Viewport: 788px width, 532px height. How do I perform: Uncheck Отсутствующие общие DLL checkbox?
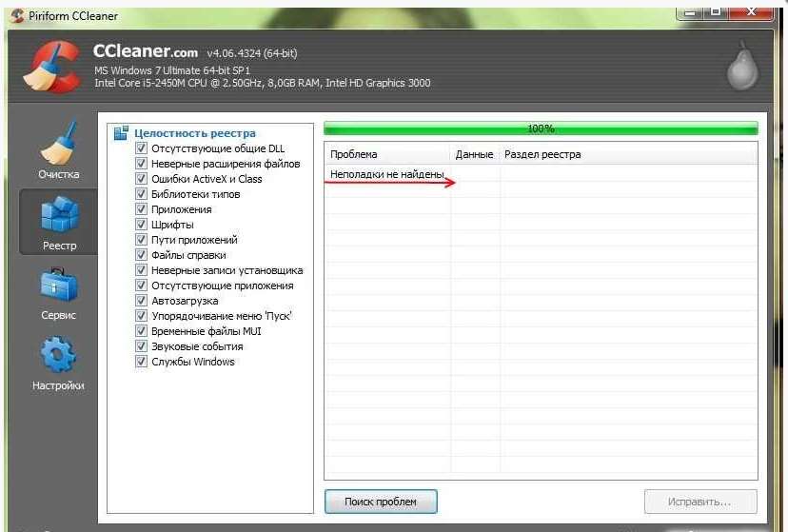(141, 148)
